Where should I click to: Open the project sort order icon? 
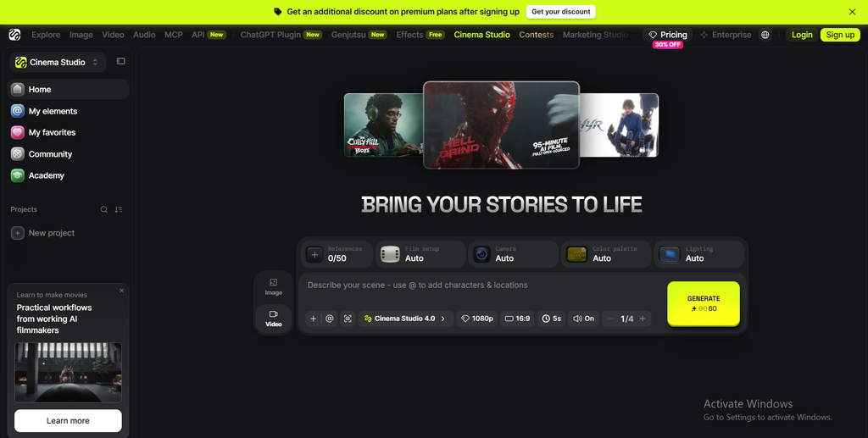[119, 209]
